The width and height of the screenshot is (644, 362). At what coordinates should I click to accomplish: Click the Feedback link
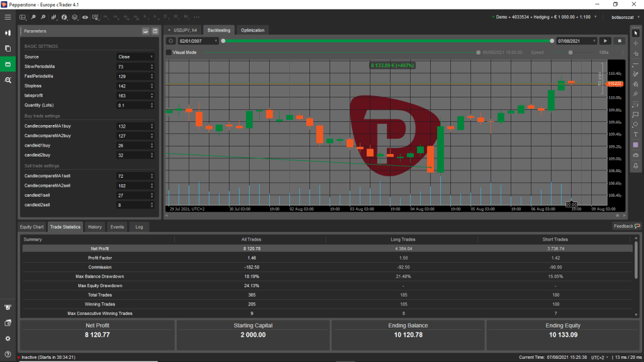(626, 226)
